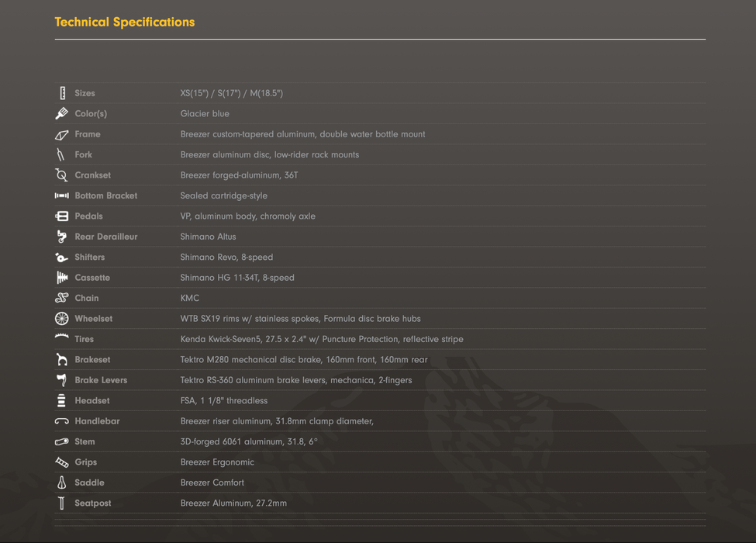
Task: Click the Chain icon
Action: coord(62,298)
